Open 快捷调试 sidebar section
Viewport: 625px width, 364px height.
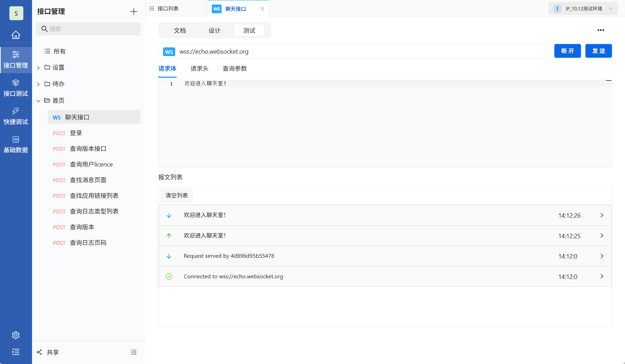(x=16, y=116)
